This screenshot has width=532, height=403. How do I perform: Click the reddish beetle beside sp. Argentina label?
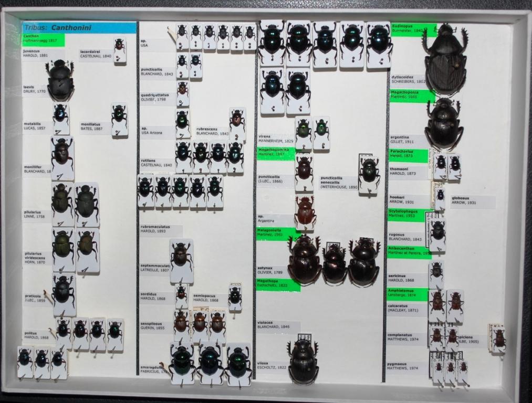point(305,211)
